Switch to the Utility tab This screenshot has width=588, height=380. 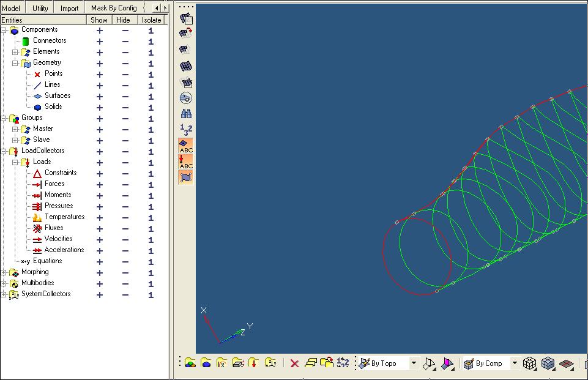[x=40, y=8]
